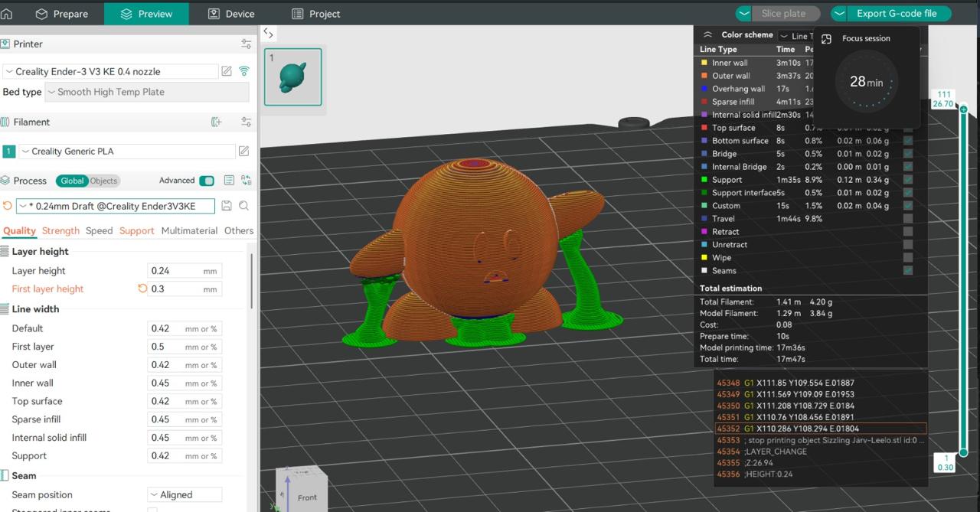
Task: Click the First layer height field
Action: coord(184,289)
